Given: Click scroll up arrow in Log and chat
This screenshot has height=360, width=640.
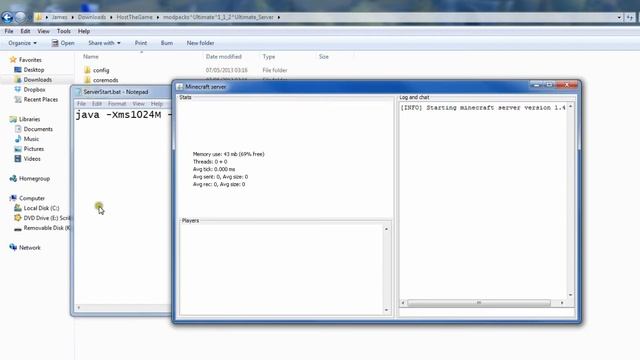Looking at the screenshot, I should pos(570,107).
